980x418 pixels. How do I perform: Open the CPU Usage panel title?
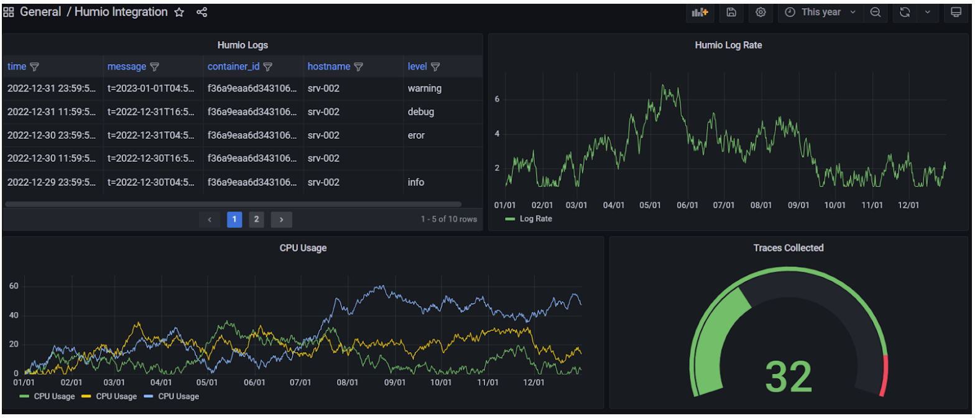(x=303, y=248)
